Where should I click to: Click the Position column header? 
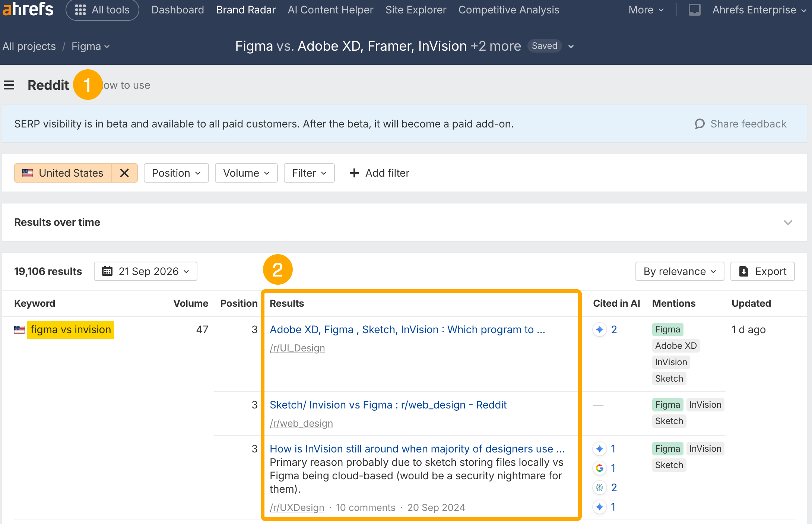click(x=239, y=303)
